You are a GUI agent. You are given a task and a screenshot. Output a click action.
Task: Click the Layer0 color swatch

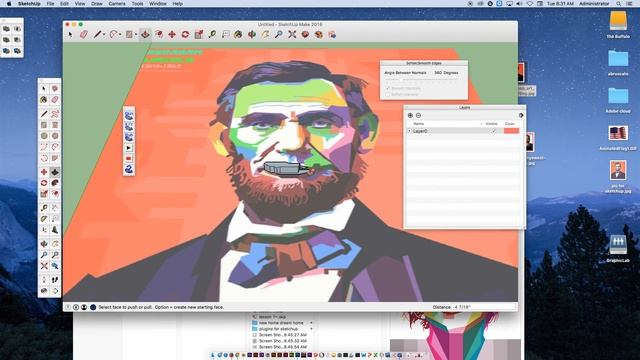click(511, 131)
